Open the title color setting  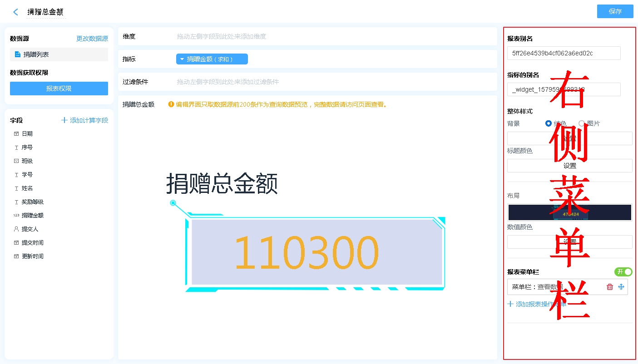(569, 166)
